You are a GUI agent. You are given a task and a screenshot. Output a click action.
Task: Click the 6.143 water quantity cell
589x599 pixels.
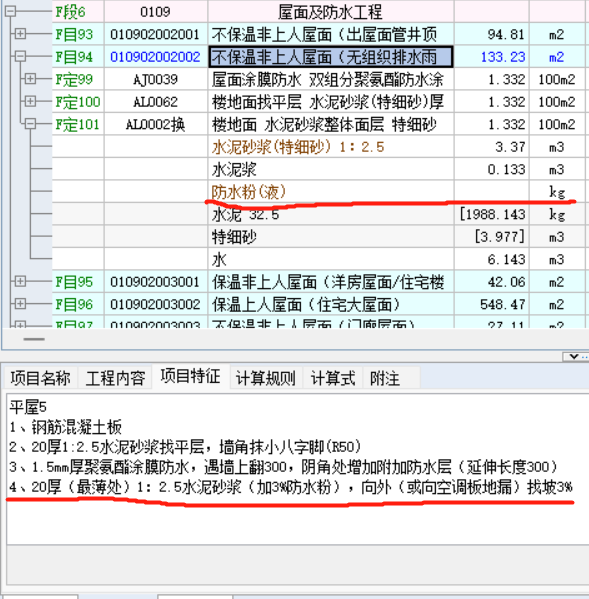coord(492,259)
